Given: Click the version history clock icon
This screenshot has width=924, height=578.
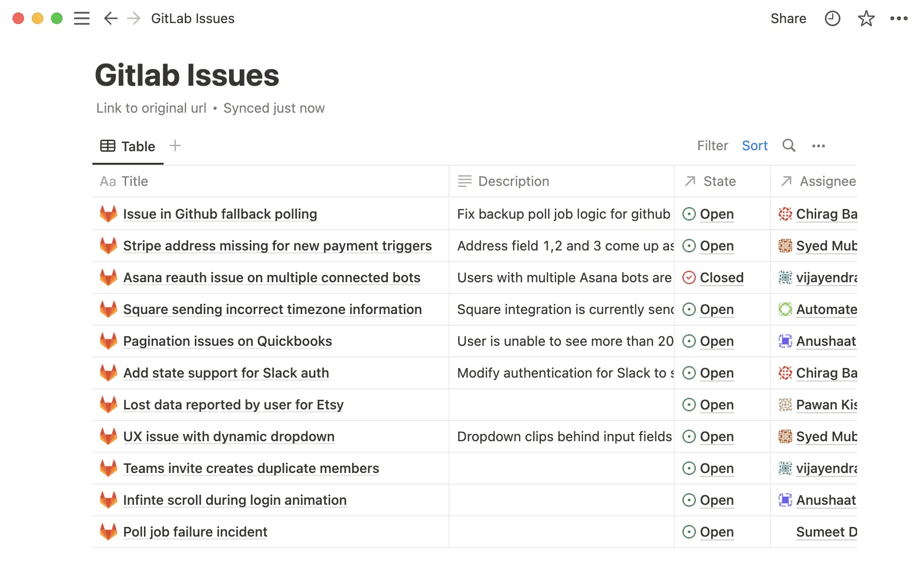Looking at the screenshot, I should pyautogui.click(x=832, y=18).
